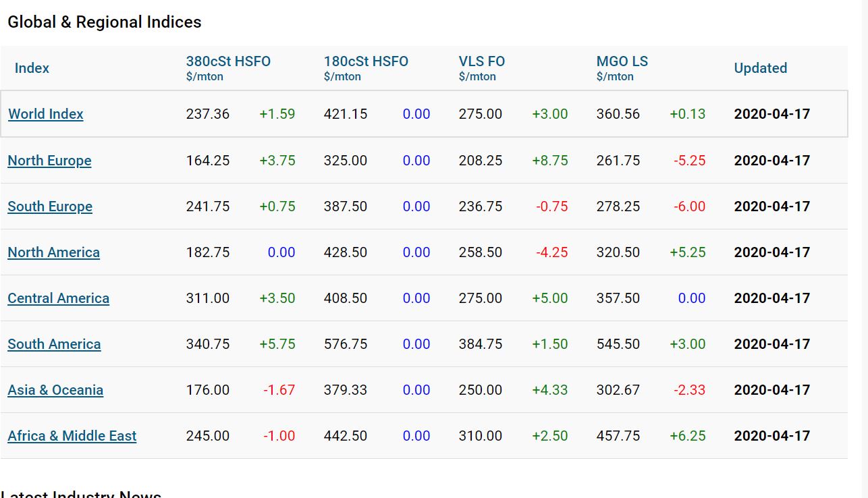Screen dimensions: 868x498
Task: Select North America MGO change +5.25
Action: pos(688,252)
